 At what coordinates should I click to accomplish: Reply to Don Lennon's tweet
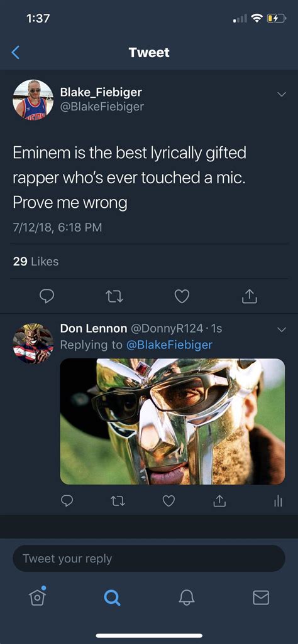[67, 500]
